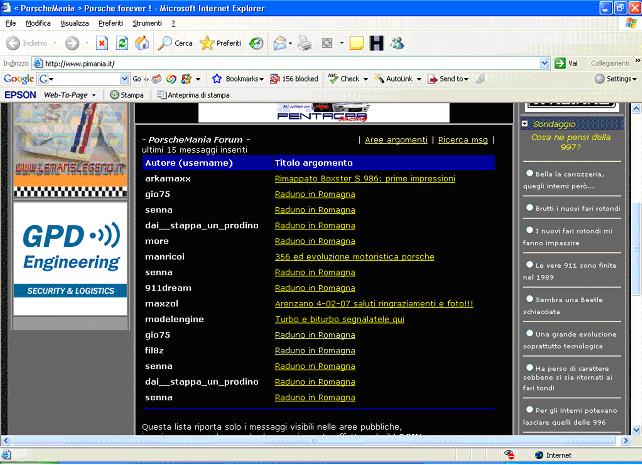Expand the Check dropdown arrow
The width and height of the screenshot is (642, 465).
(365, 79)
